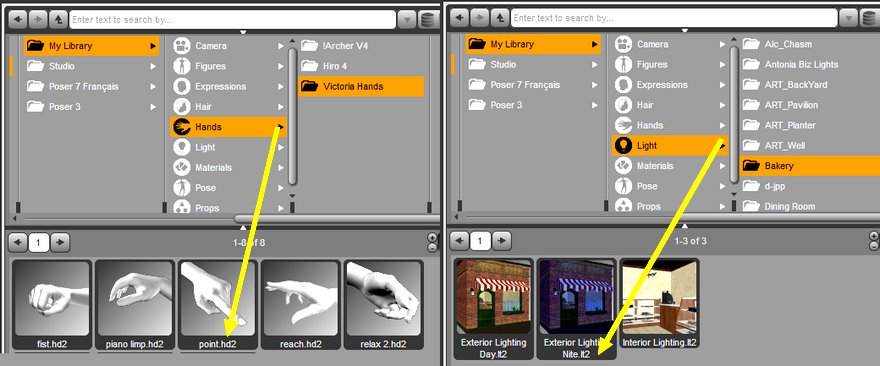Go to next page of hand thumbnails
Screen dimensions: 880x366
tap(60, 243)
